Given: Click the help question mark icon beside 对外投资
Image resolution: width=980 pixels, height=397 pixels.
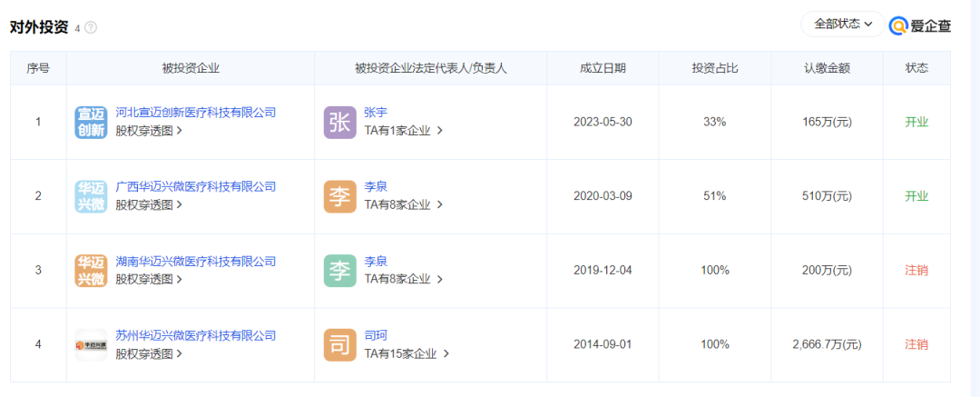Looking at the screenshot, I should [x=91, y=28].
